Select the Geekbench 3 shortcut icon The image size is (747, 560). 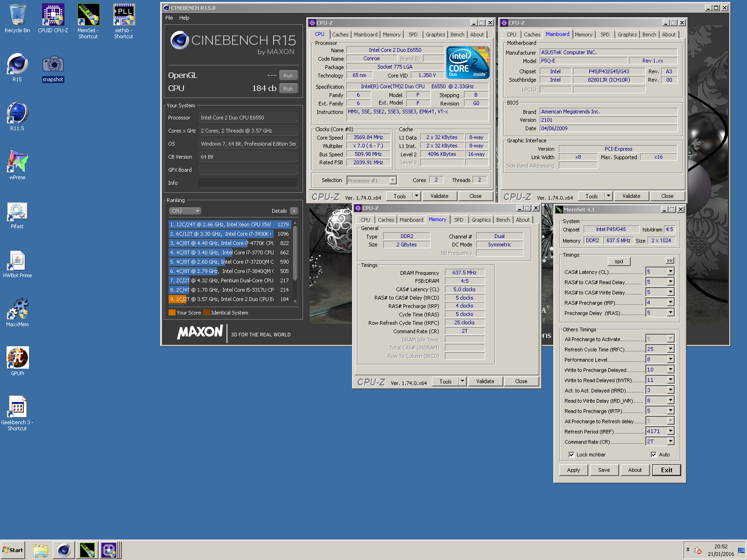click(x=17, y=413)
